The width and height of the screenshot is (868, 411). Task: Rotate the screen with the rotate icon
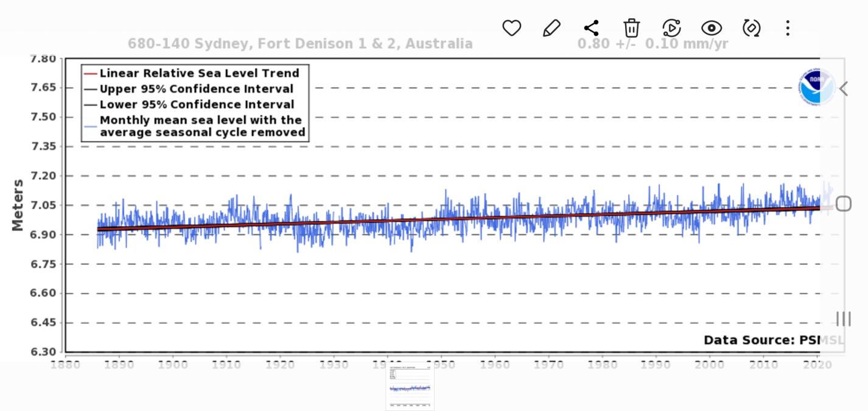coord(751,28)
